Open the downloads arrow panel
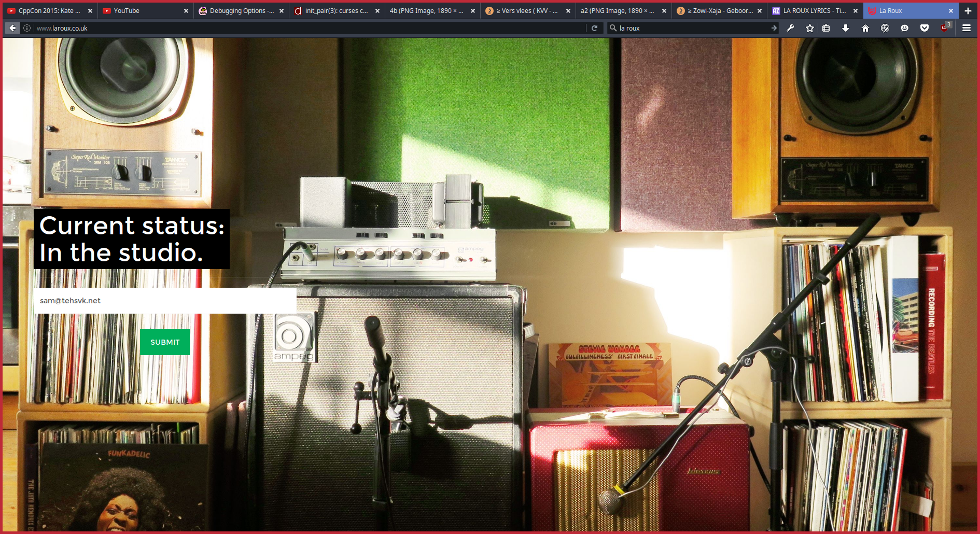This screenshot has height=534, width=980. 846,28
